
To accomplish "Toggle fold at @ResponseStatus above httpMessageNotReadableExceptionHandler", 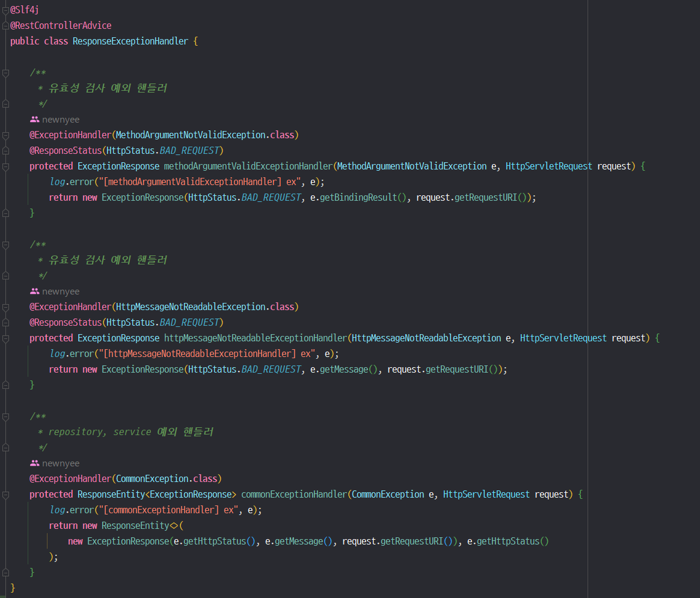I will (x=5, y=322).
